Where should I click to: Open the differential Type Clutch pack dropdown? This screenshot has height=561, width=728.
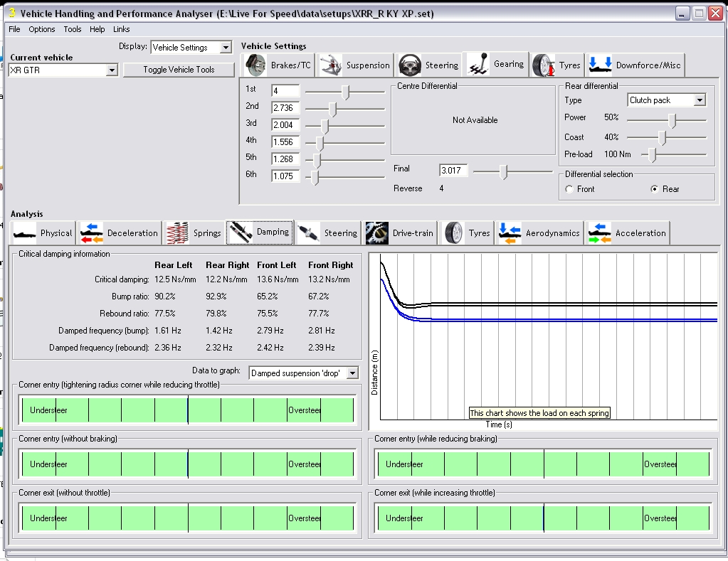pos(700,100)
